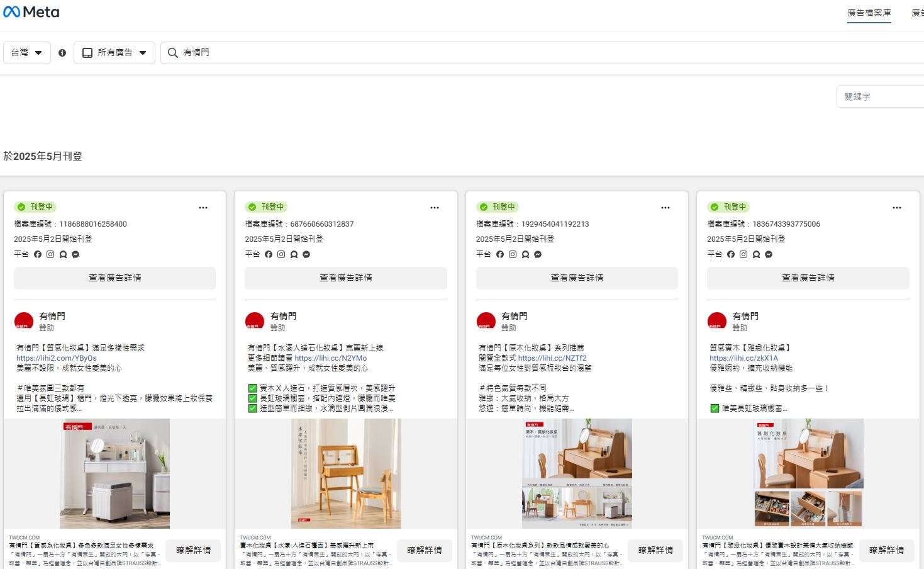Click the 檔案庫編號：687660660312837 text
This screenshot has width=924, height=569.
(x=299, y=224)
